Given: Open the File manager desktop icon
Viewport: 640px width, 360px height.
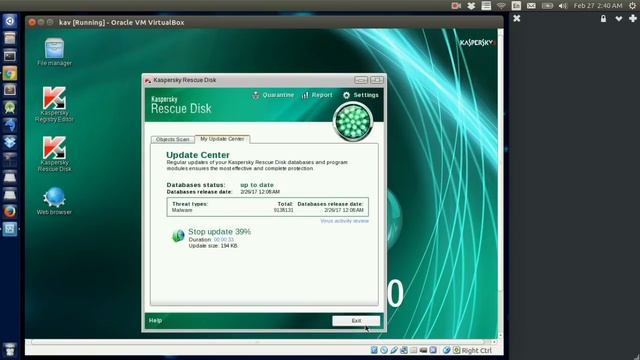Looking at the screenshot, I should pos(54,51).
